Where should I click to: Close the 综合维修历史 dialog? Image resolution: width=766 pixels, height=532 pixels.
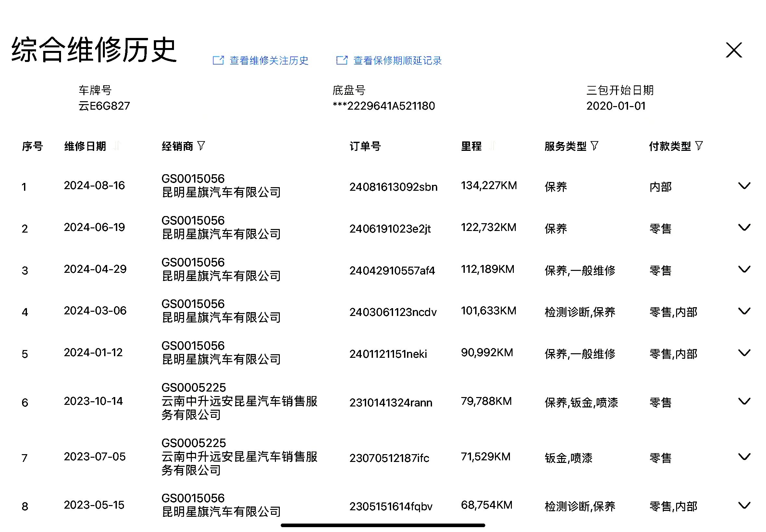coord(734,50)
